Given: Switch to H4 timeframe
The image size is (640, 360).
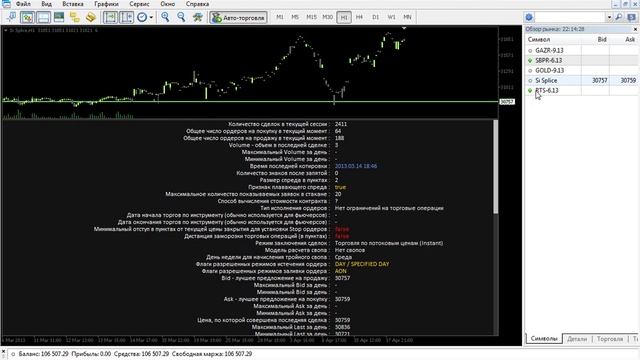Looking at the screenshot, I should point(360,17).
